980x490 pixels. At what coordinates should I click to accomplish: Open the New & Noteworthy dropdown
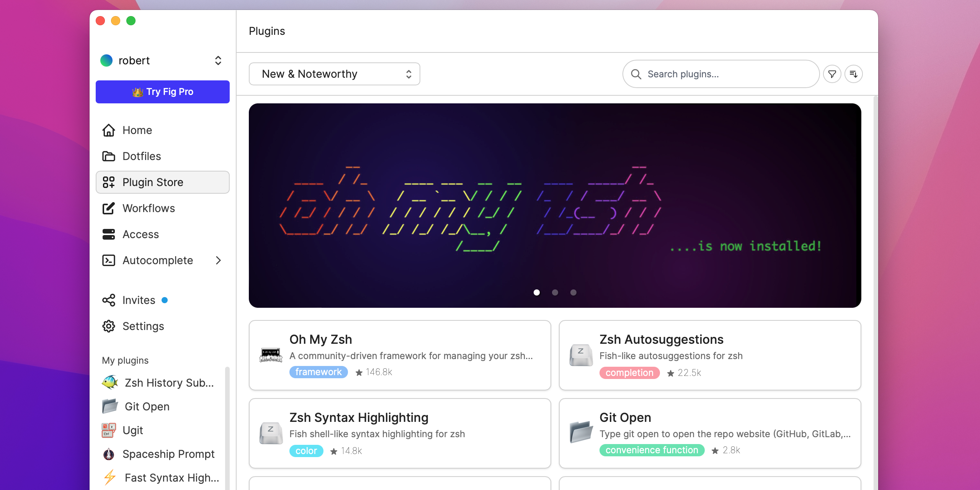tap(334, 74)
